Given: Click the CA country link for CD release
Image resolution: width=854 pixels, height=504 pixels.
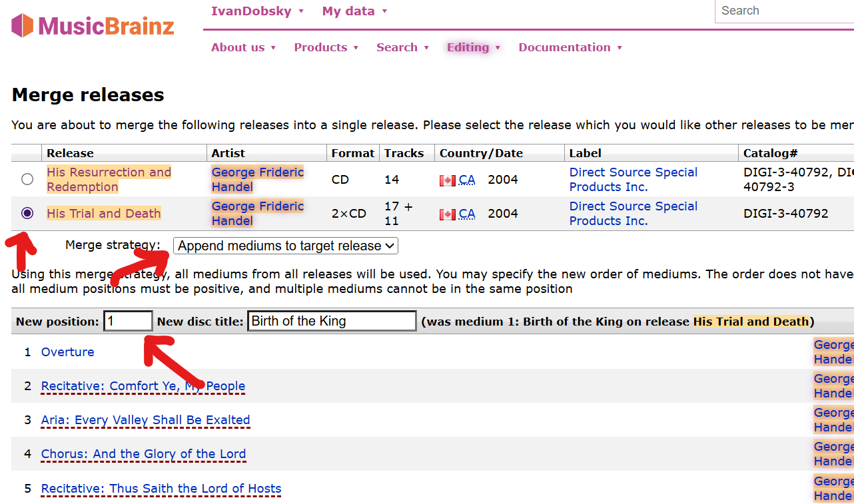Looking at the screenshot, I should [x=467, y=180].
